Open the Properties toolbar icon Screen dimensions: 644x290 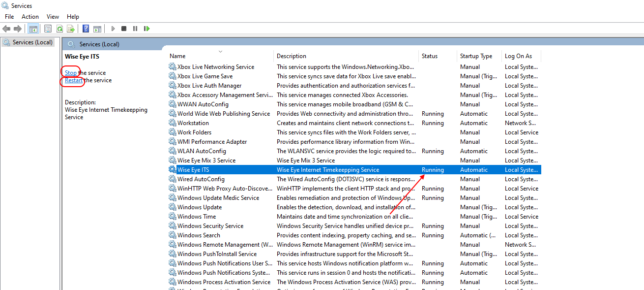pyautogui.click(x=48, y=29)
